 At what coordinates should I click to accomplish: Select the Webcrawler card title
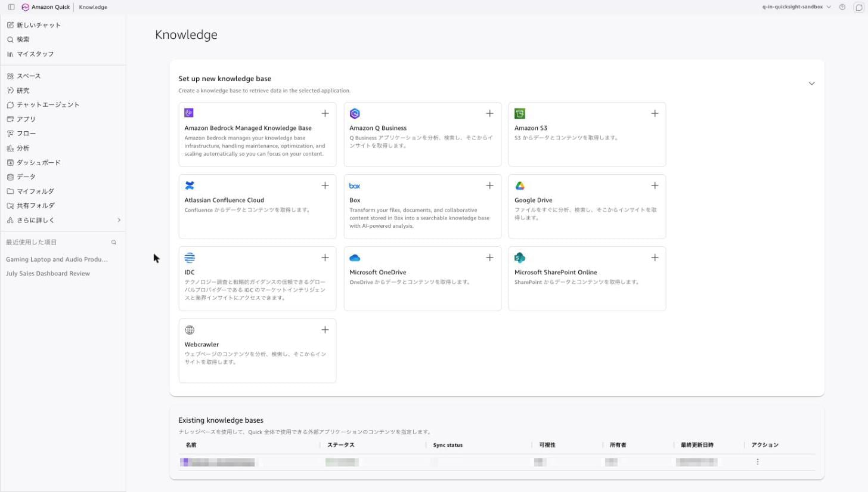point(201,345)
